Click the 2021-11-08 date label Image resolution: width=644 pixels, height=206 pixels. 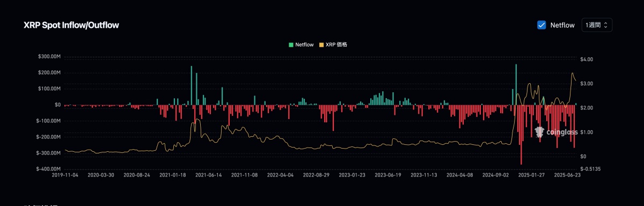(244, 175)
